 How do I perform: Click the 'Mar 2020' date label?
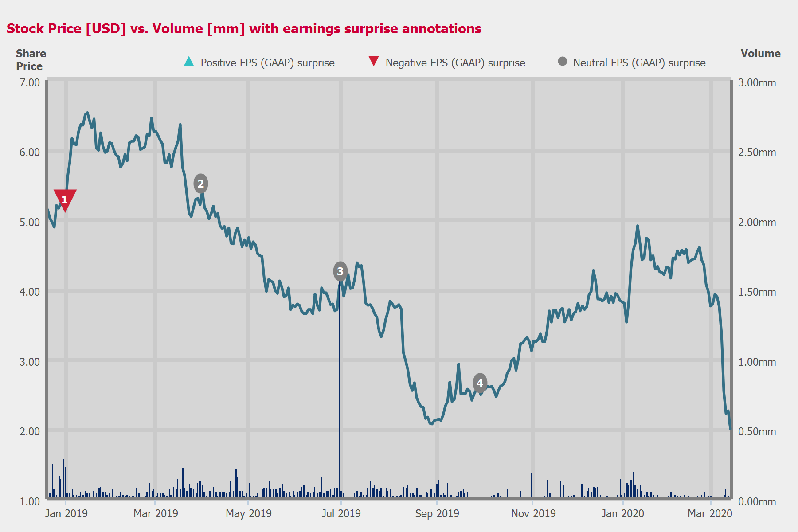[710, 514]
